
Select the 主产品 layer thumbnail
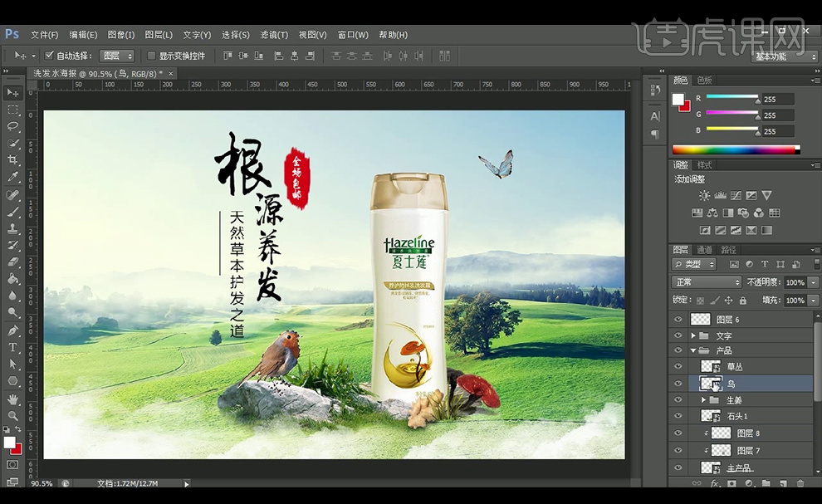[x=711, y=467]
